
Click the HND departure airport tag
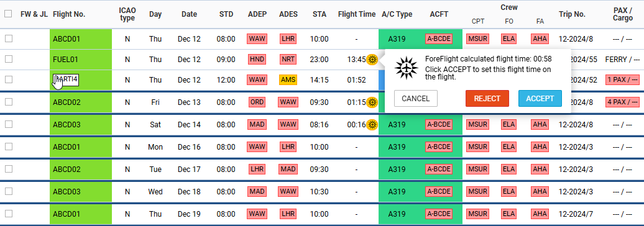click(x=257, y=60)
